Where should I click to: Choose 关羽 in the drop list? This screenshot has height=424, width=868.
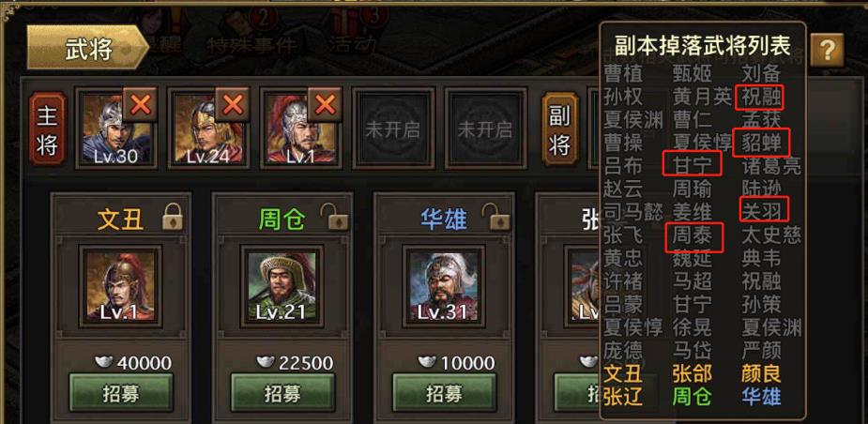point(764,209)
